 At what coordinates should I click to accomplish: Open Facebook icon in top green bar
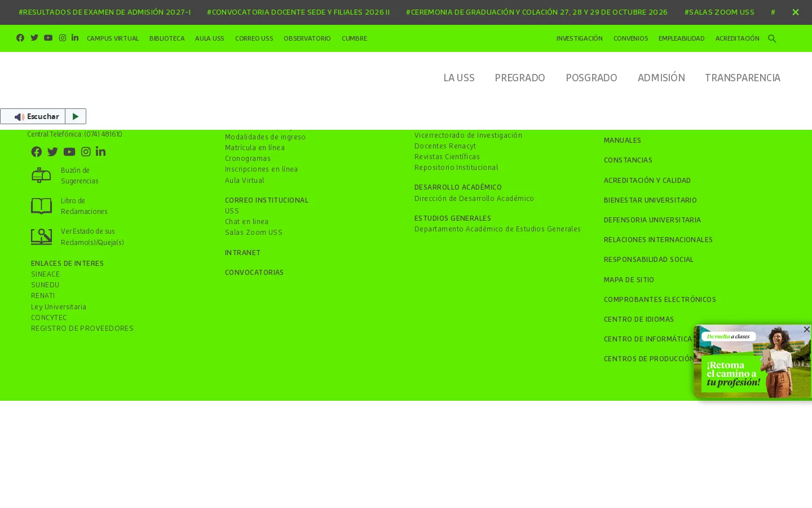(20, 38)
